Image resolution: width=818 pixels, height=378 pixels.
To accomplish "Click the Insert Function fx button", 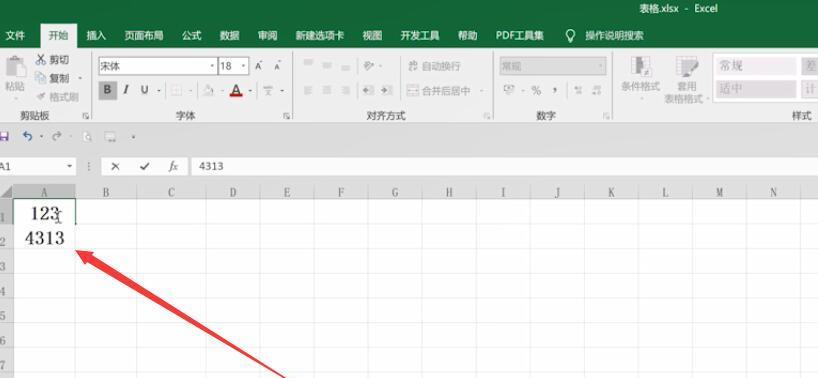I will tap(173, 166).
